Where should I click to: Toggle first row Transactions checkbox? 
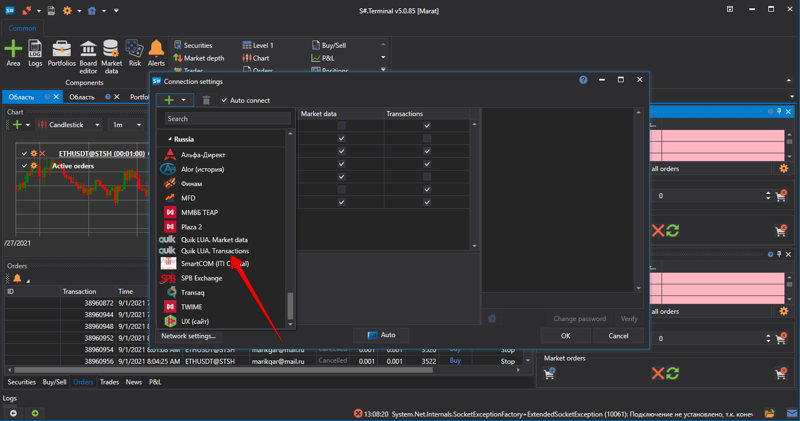(x=427, y=126)
